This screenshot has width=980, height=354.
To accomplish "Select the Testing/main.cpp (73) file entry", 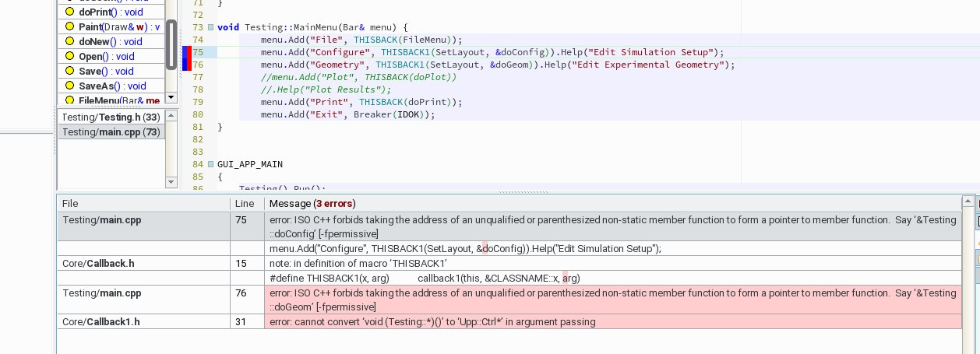I will pos(111,132).
